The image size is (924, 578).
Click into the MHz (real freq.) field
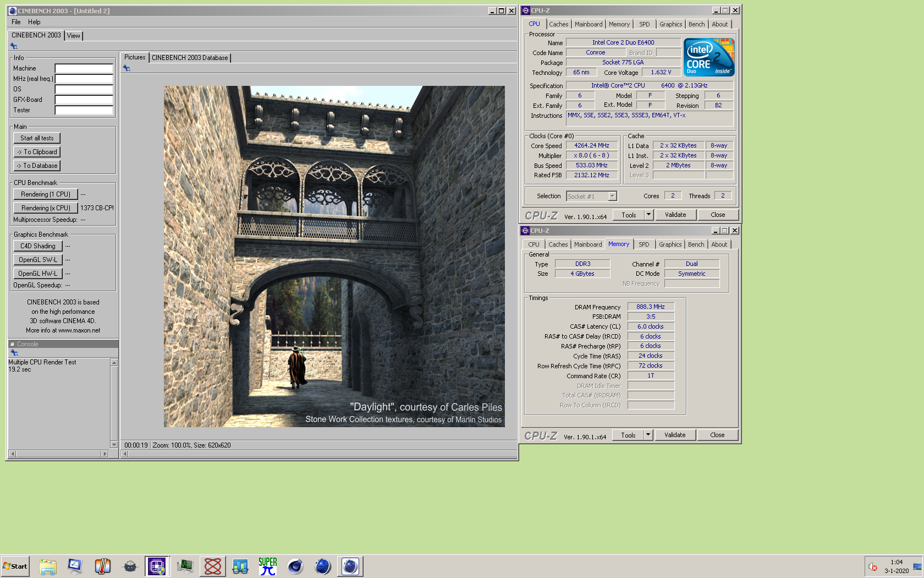[x=84, y=79]
